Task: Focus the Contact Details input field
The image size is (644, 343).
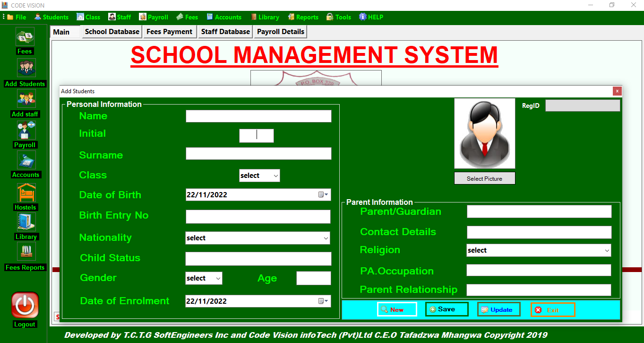Action: [x=539, y=232]
